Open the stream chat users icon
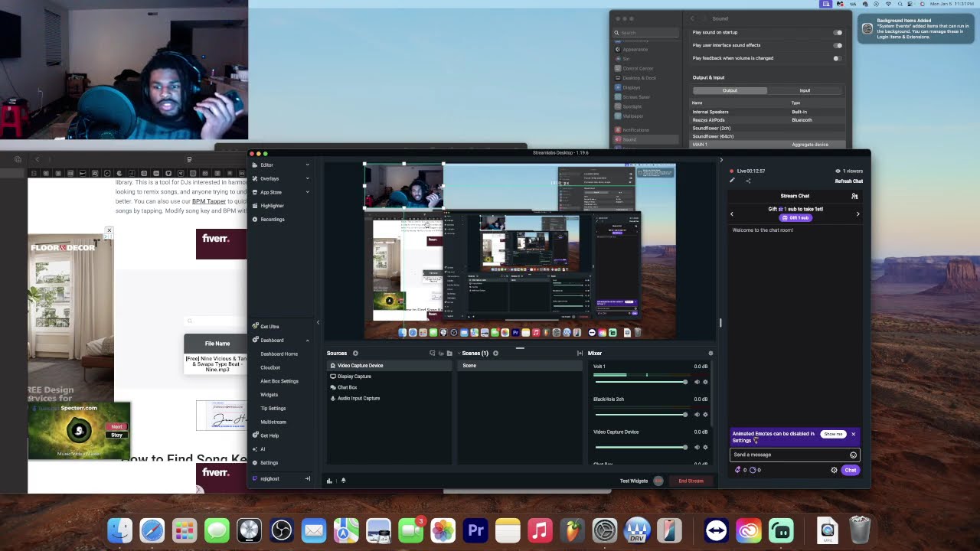The image size is (980, 551). tap(854, 196)
